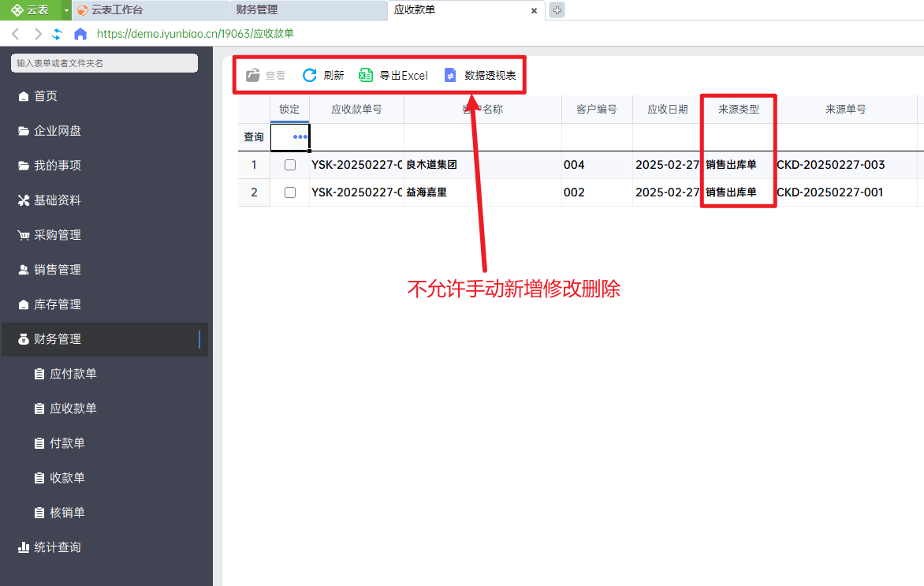Image resolution: width=924 pixels, height=586 pixels.
Task: Select row number 1 header
Action: point(254,165)
